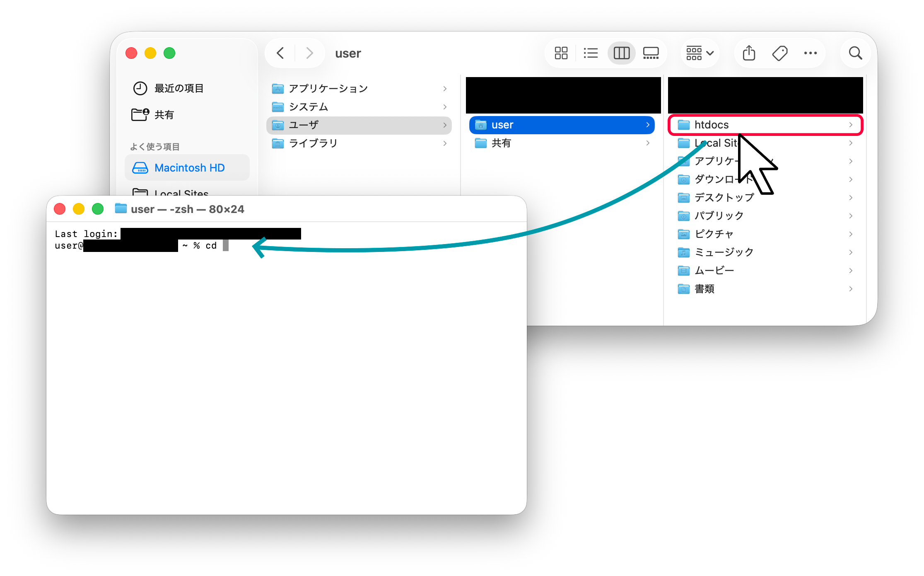The height and width of the screenshot is (576, 924).
Task: Open the group-by options dropdown
Action: click(x=700, y=53)
